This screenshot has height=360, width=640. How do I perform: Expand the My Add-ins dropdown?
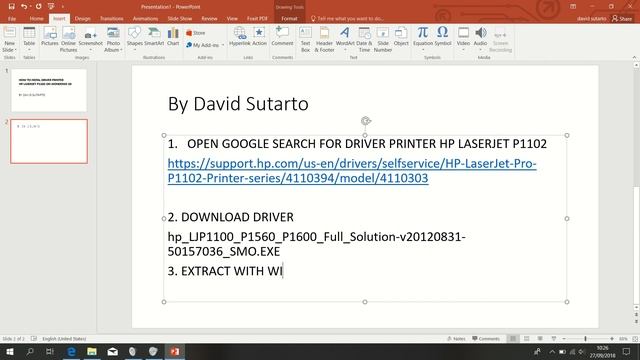[x=223, y=45]
